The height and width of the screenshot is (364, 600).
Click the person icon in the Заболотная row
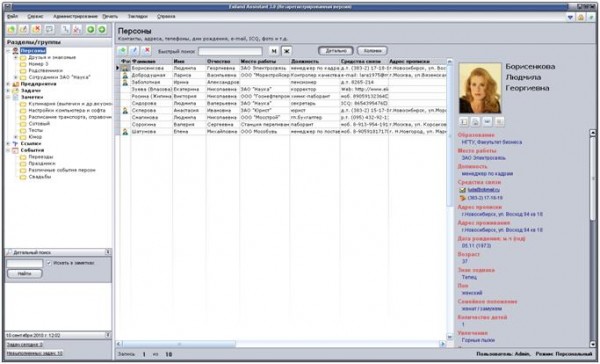125,82
